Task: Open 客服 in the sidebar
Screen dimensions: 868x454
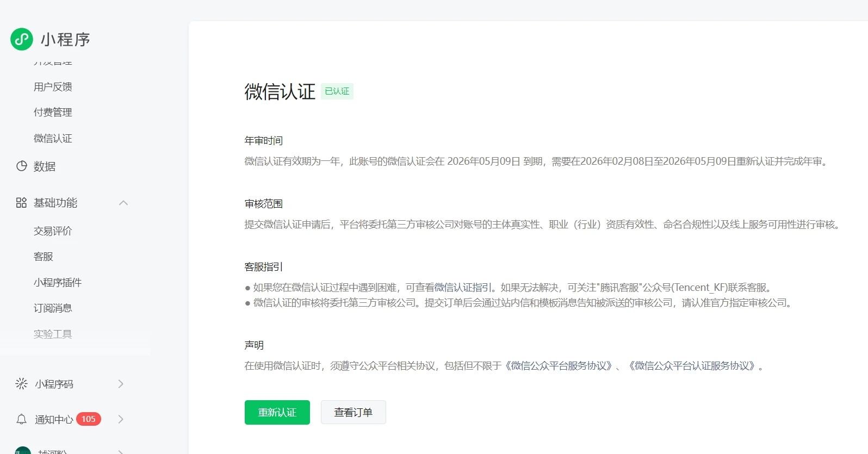Action: click(44, 257)
